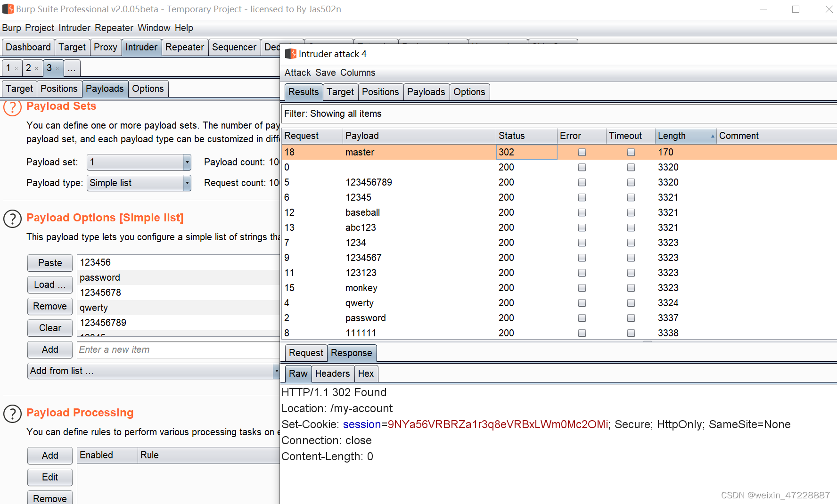Close Intruder tab 3
837x504 pixels.
[57, 69]
